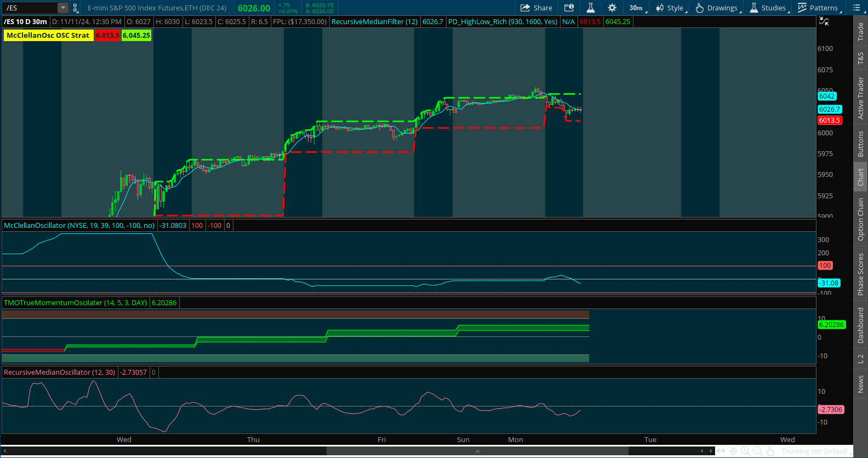The image size is (868, 458).
Task: Click the scrollbar right step arrow
Action: pyautogui.click(x=711, y=451)
